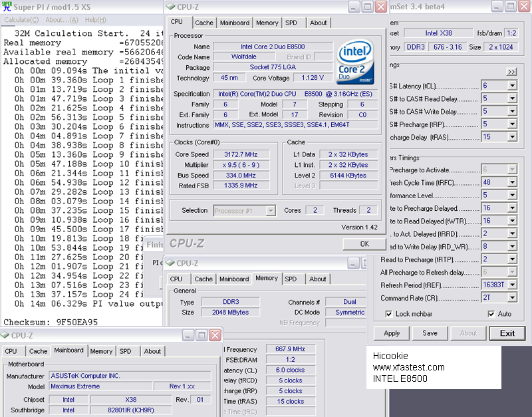Click the Intel Core 2 Duo E8500 name field
The width and height of the screenshot is (532, 417).
(x=273, y=47)
